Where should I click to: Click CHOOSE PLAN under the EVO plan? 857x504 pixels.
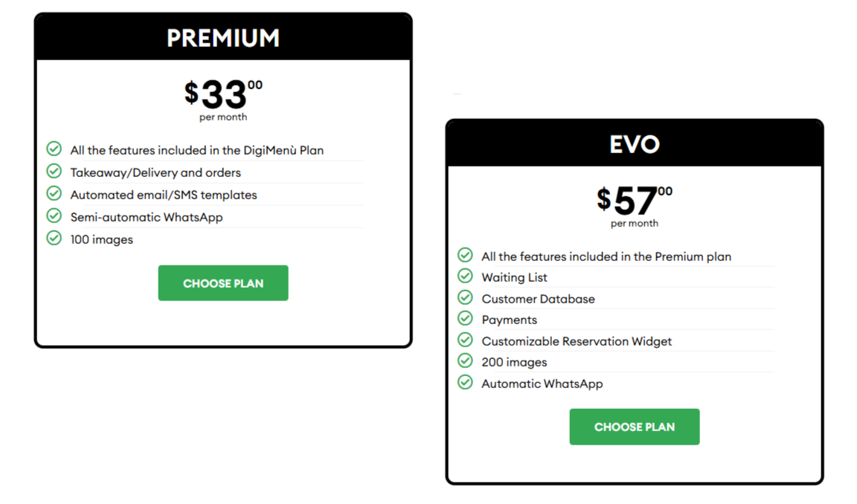(x=634, y=427)
